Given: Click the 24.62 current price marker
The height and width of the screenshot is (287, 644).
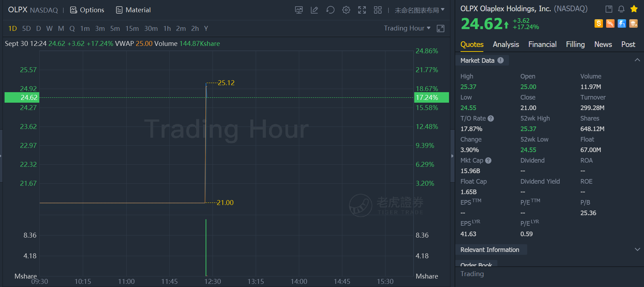Looking at the screenshot, I should tap(21, 97).
